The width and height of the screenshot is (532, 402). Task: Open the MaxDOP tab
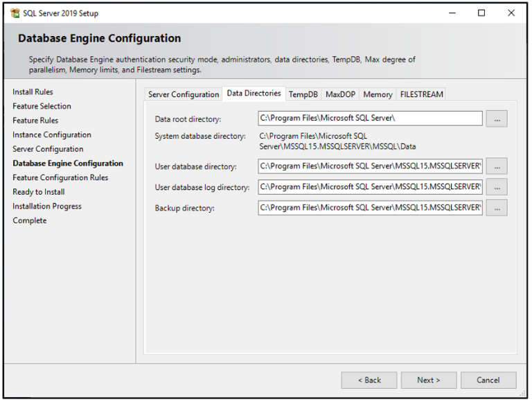(x=340, y=94)
